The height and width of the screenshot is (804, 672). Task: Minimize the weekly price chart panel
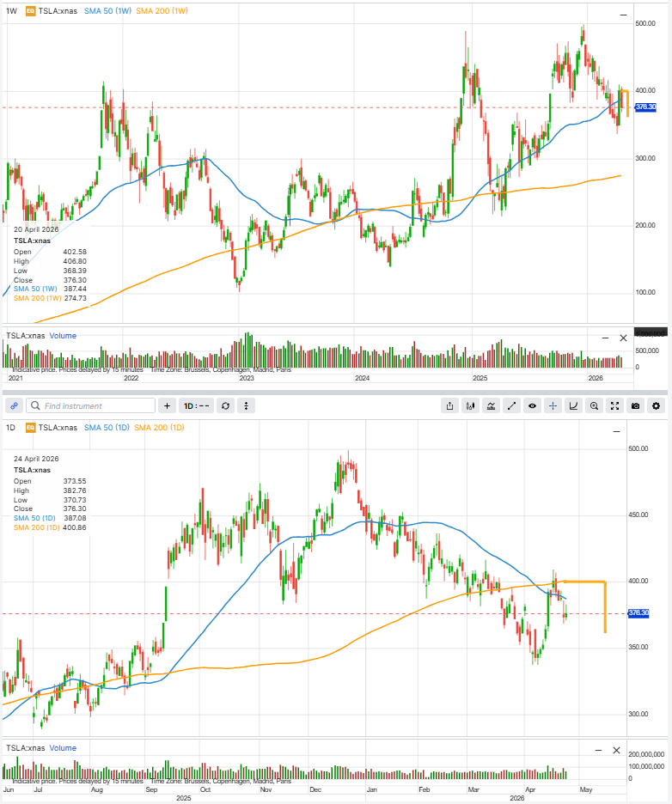(x=623, y=15)
